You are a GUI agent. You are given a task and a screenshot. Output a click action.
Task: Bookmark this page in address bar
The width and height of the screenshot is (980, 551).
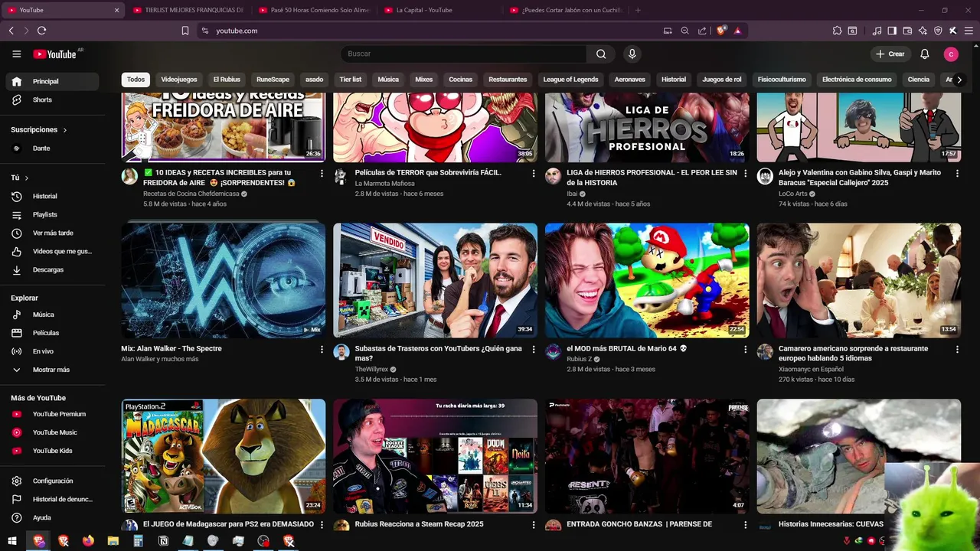[x=185, y=31]
